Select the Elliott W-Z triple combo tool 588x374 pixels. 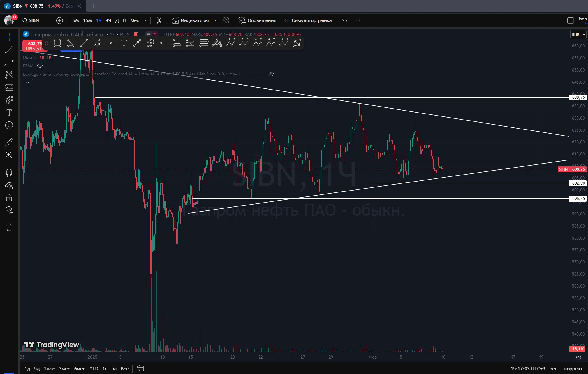click(270, 42)
